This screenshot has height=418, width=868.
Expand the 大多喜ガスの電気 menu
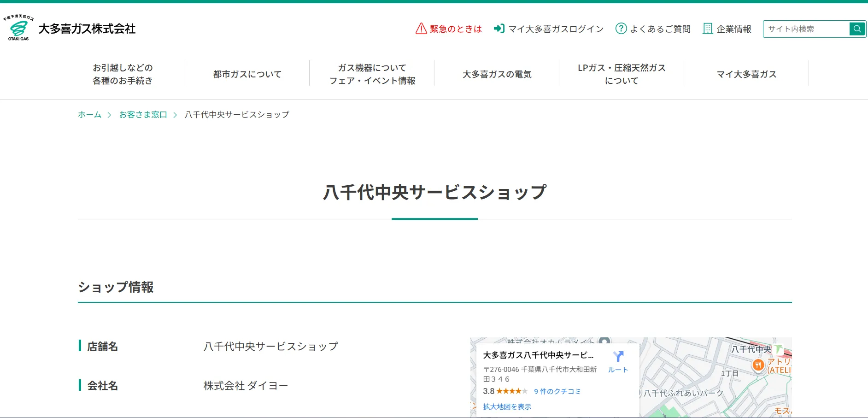tap(497, 74)
